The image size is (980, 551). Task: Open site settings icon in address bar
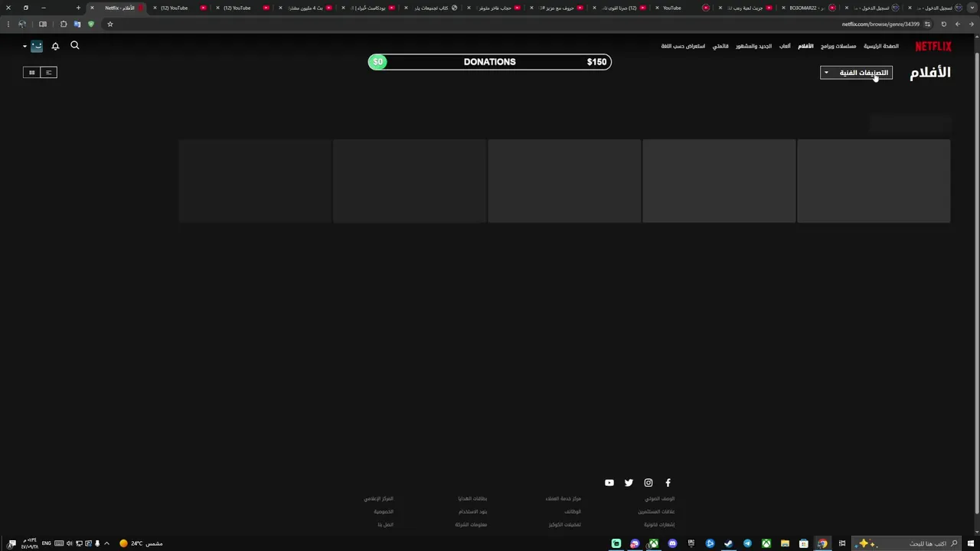927,24
